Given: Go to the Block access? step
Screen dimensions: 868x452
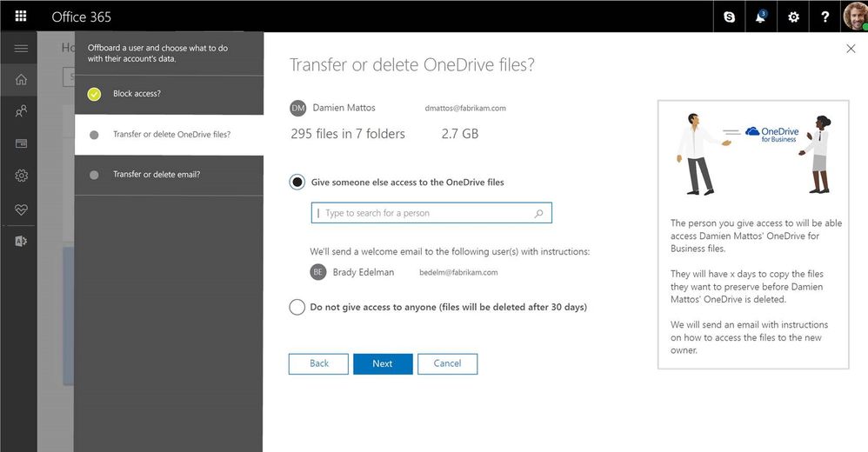Looking at the screenshot, I should tap(169, 94).
